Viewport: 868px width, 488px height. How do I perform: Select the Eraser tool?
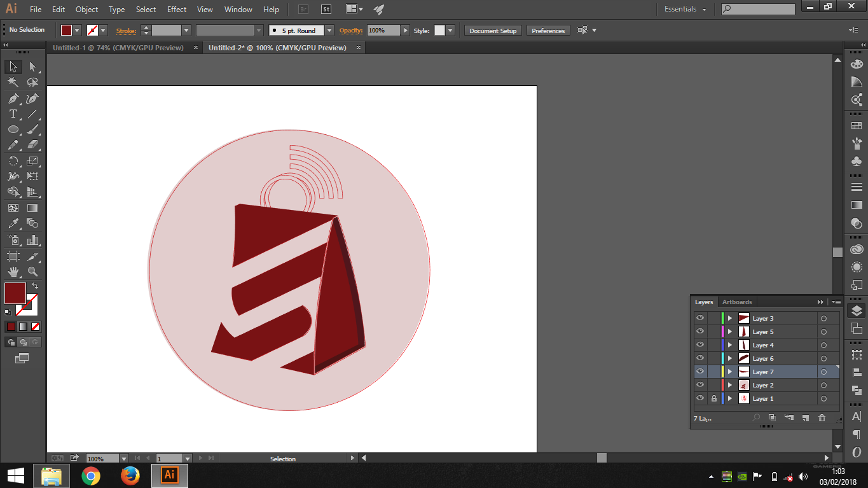pyautogui.click(x=32, y=144)
